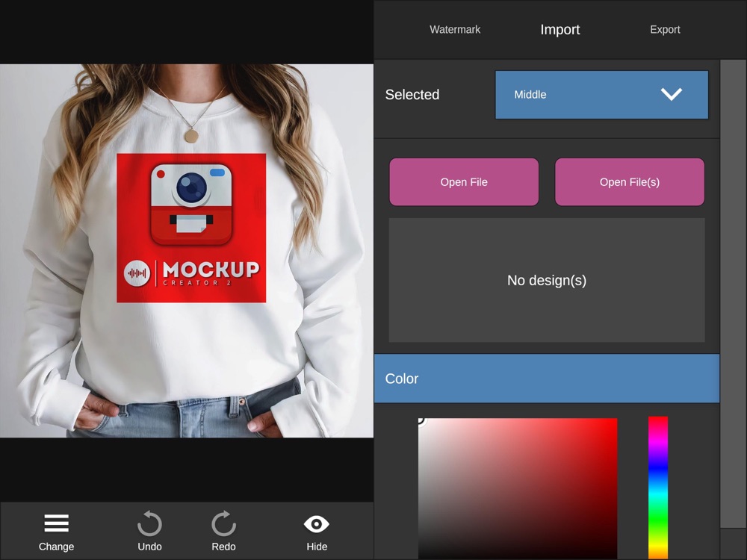
Task: Click the No design(s) list area
Action: tap(547, 280)
